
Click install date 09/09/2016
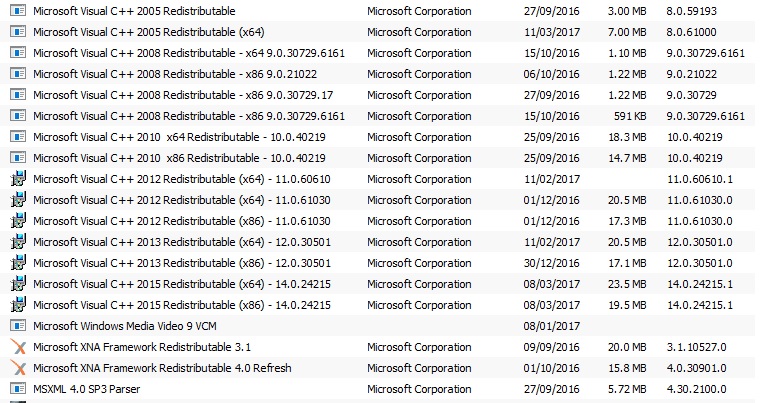click(x=552, y=347)
